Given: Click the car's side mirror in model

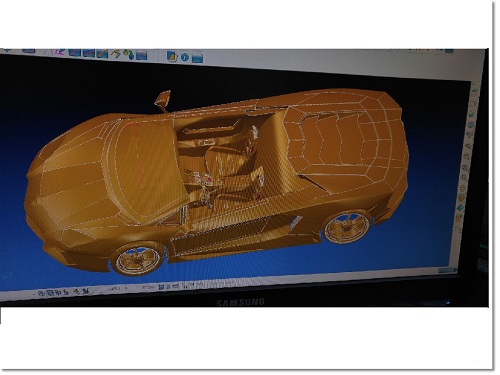Looking at the screenshot, I should pyautogui.click(x=163, y=99).
